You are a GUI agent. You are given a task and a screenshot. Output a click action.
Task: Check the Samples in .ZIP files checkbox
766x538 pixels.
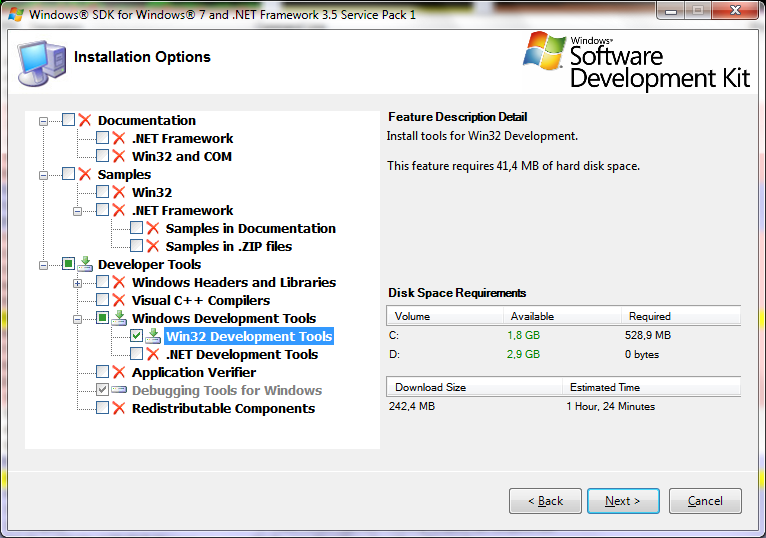(x=136, y=246)
